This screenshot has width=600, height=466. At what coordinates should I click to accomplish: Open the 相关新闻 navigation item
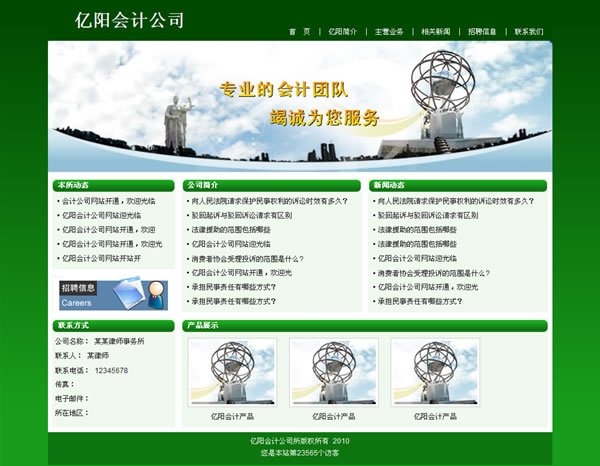point(435,32)
